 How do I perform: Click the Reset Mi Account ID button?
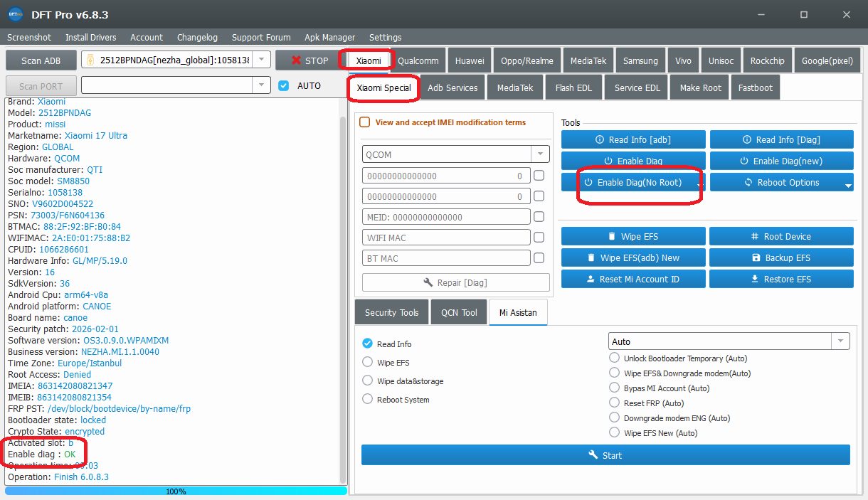point(633,279)
